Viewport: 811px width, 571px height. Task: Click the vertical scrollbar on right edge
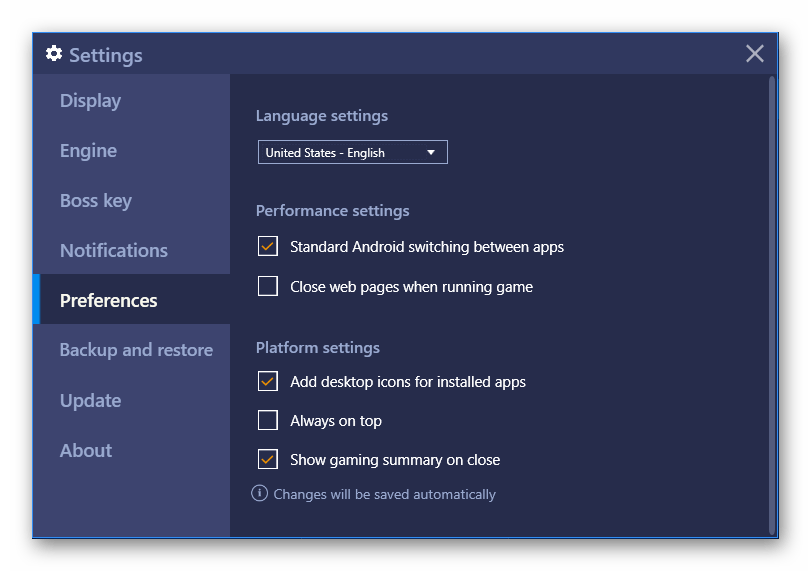tap(772, 300)
